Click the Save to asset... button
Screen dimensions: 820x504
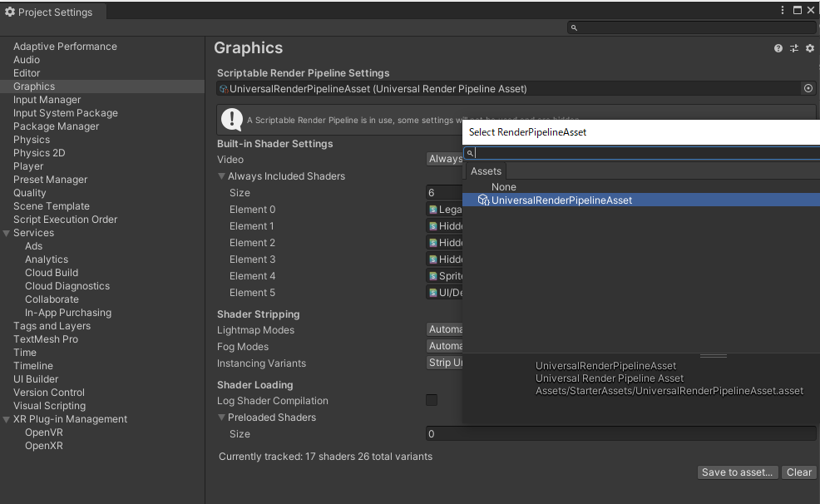[x=738, y=472]
